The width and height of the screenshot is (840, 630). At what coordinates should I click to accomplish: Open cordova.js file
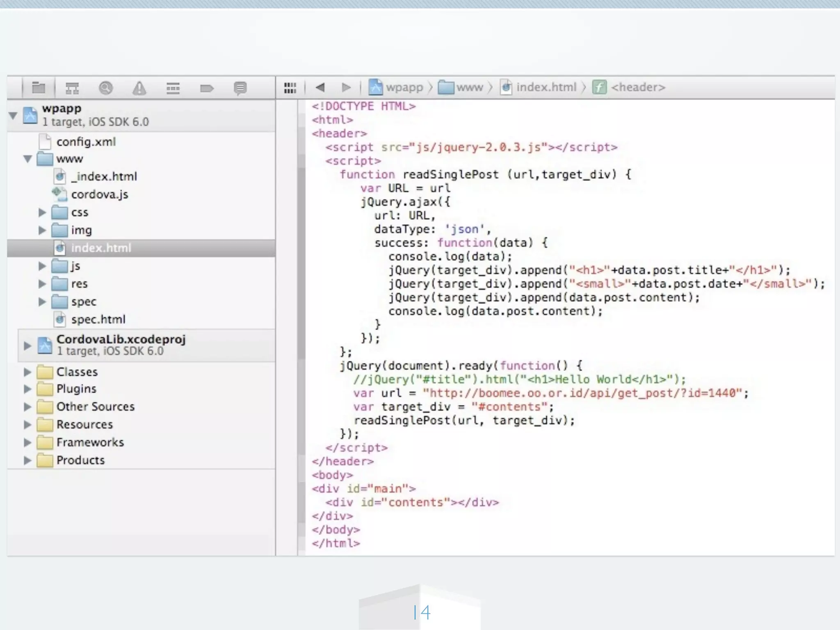pos(99,194)
